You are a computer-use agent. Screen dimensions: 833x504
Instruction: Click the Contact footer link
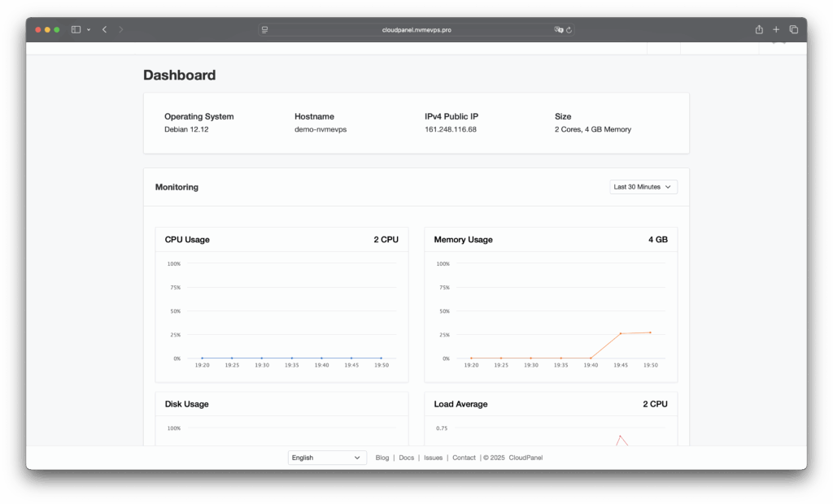[464, 458]
